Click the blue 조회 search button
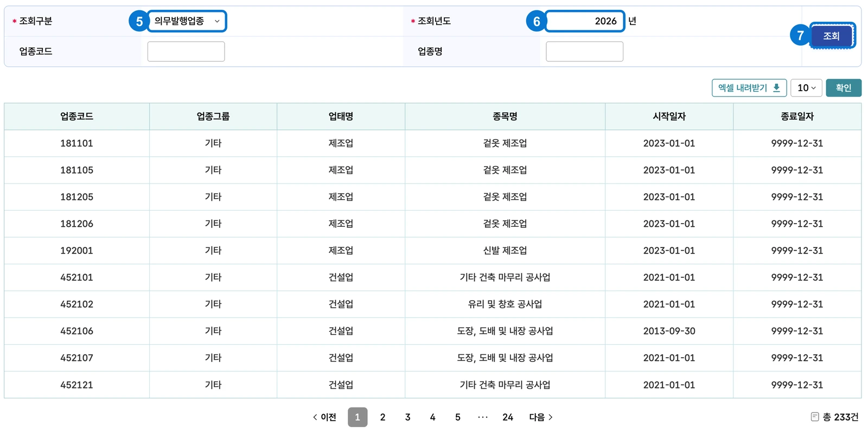 (832, 36)
